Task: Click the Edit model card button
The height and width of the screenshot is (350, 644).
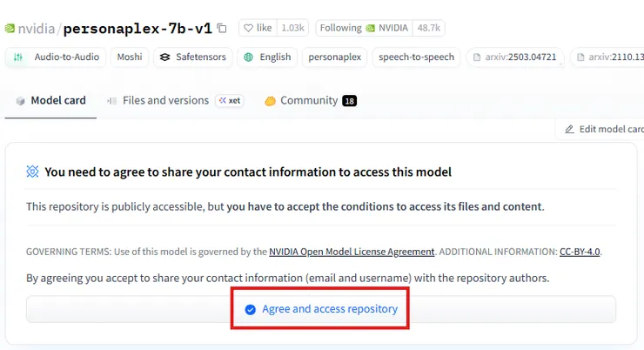Action: [x=604, y=129]
